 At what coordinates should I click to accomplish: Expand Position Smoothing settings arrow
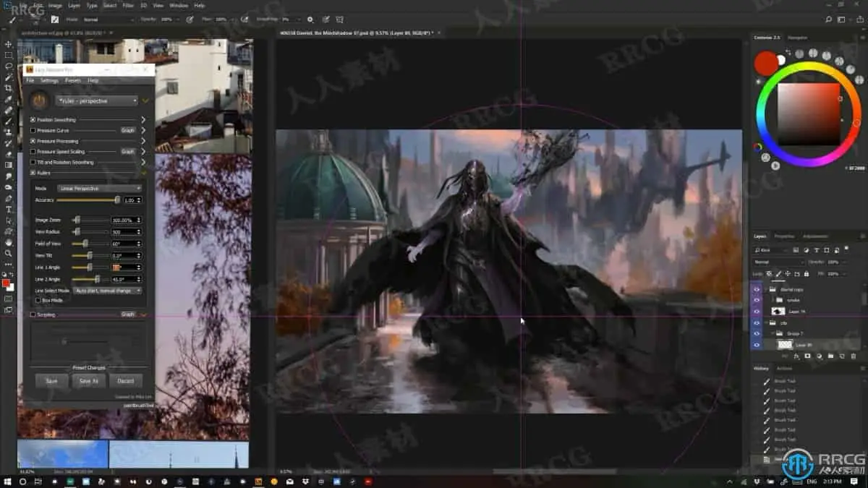click(144, 120)
